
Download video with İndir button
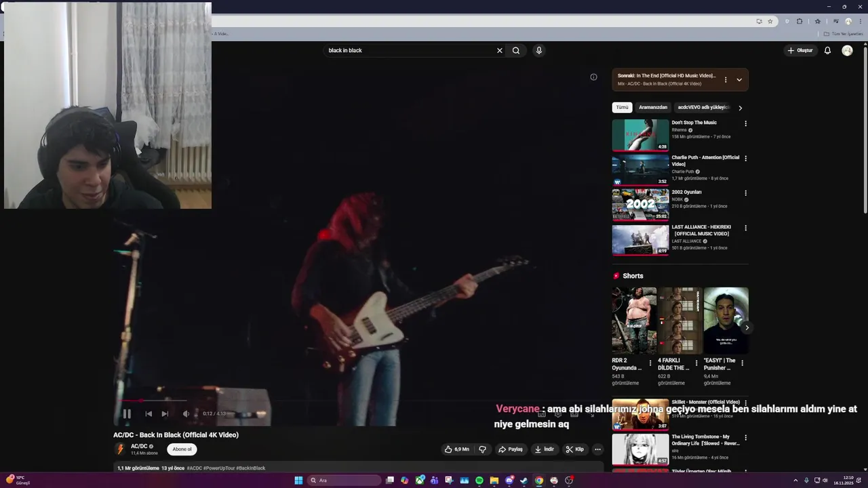[x=545, y=449]
